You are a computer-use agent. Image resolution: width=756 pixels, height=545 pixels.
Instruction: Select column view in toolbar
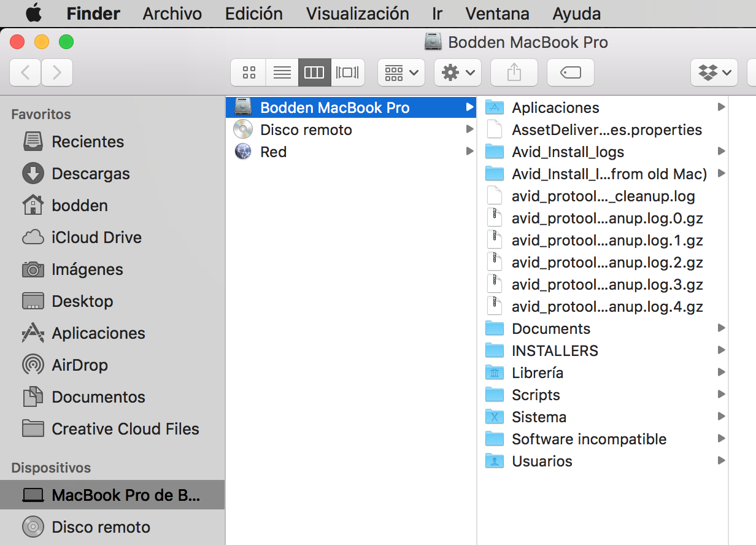tap(314, 72)
